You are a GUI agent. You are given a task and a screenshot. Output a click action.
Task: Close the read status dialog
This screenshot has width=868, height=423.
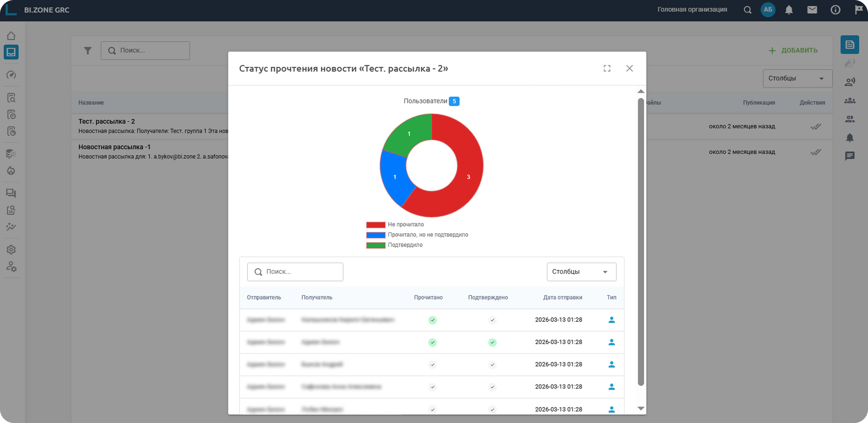(629, 68)
